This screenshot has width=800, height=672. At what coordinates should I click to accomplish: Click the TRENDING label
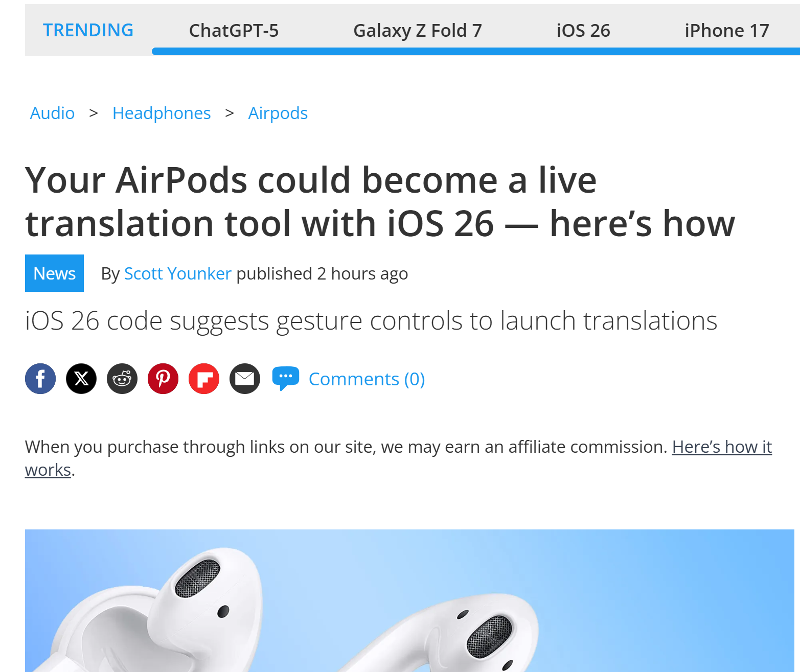pos(88,30)
